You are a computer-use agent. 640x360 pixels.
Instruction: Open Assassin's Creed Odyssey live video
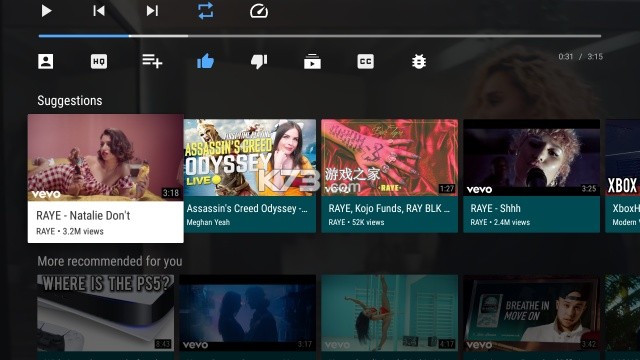tap(250, 176)
